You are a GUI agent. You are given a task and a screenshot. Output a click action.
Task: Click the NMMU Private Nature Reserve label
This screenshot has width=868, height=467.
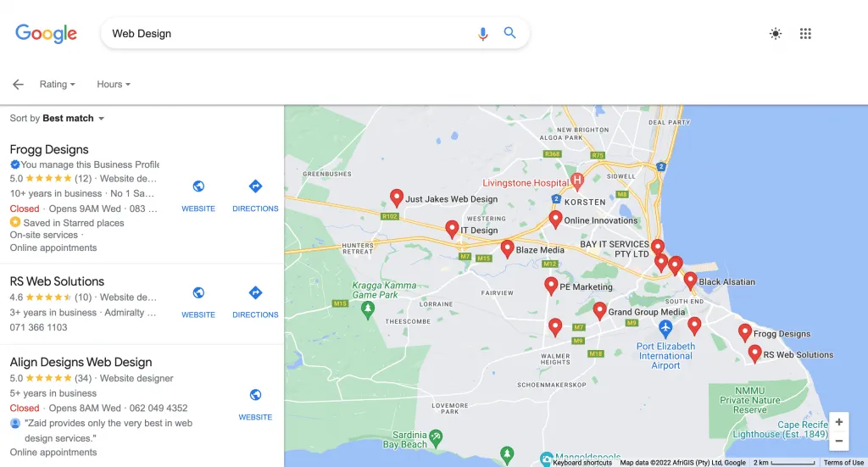749,400
